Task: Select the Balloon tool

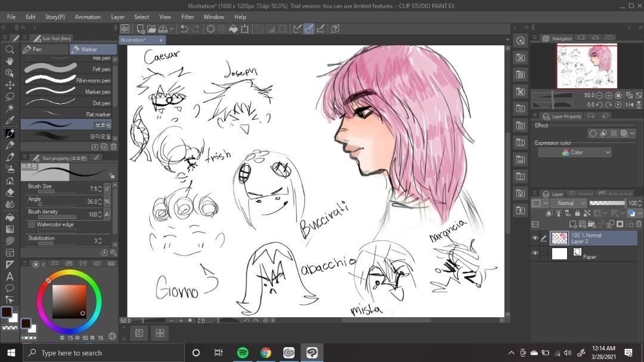Action: coord(10,287)
